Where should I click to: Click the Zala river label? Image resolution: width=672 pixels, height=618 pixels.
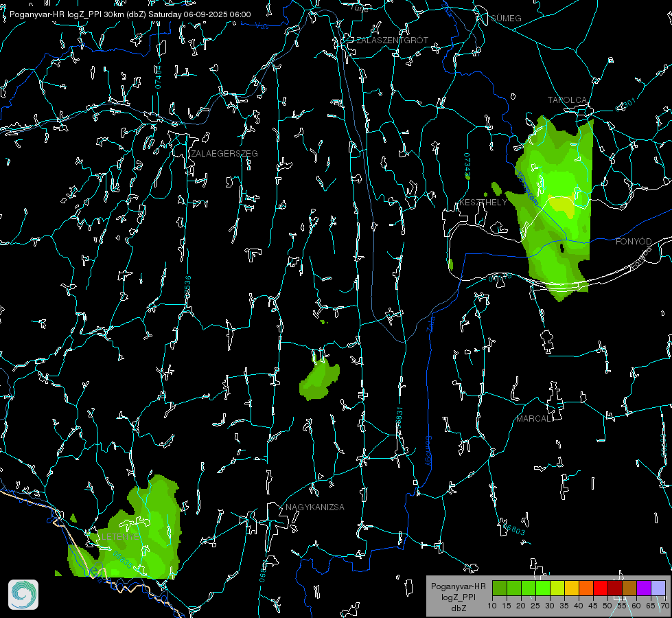coord(431,323)
